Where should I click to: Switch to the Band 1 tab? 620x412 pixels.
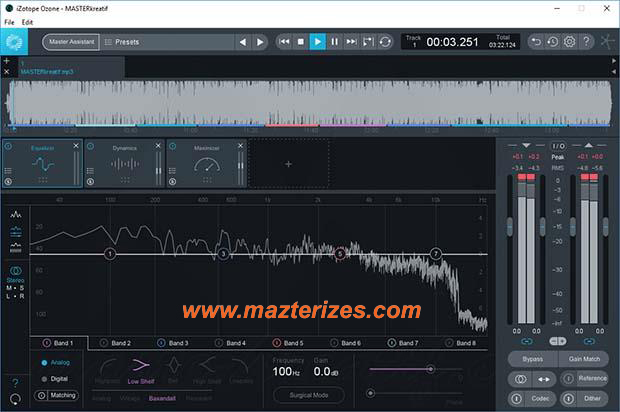coord(59,343)
